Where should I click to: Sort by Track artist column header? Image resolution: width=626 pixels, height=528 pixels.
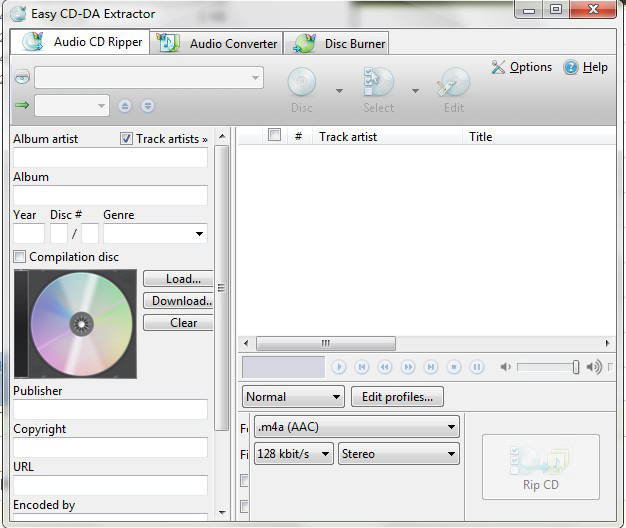387,136
